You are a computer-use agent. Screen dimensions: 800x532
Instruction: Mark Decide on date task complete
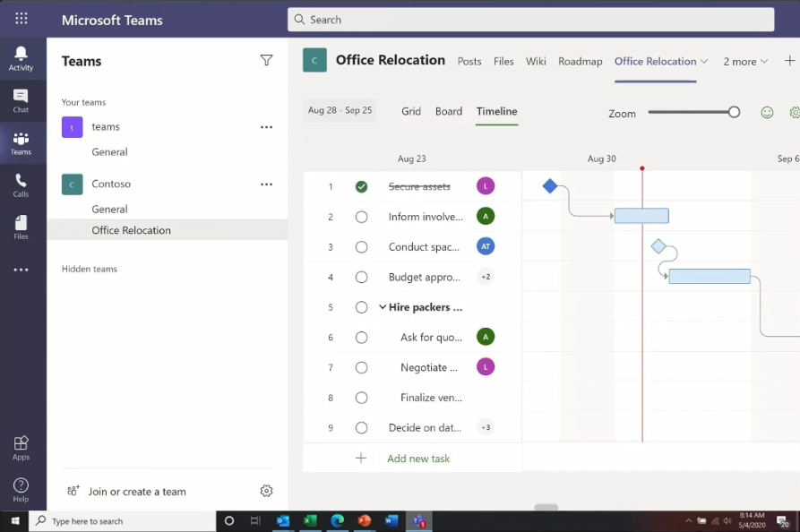pos(361,427)
